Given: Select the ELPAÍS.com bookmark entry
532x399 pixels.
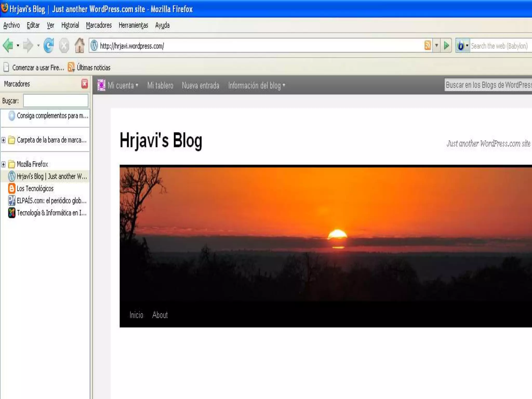Looking at the screenshot, I should [51, 201].
